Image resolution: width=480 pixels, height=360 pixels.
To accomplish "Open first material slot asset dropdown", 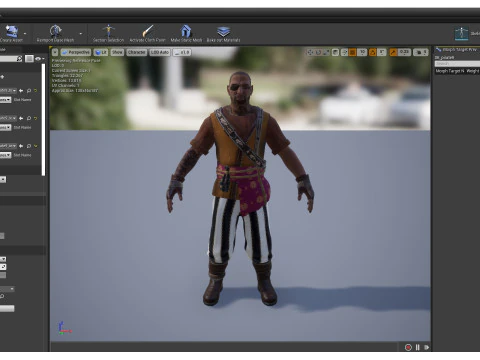I will click(8, 91).
